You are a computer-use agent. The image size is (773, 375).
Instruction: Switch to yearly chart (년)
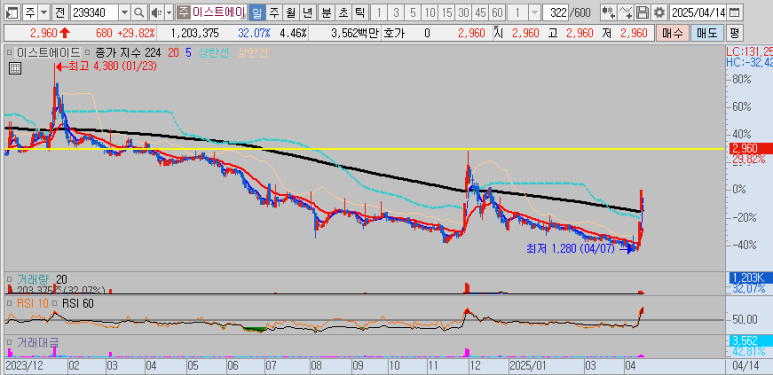pos(307,12)
